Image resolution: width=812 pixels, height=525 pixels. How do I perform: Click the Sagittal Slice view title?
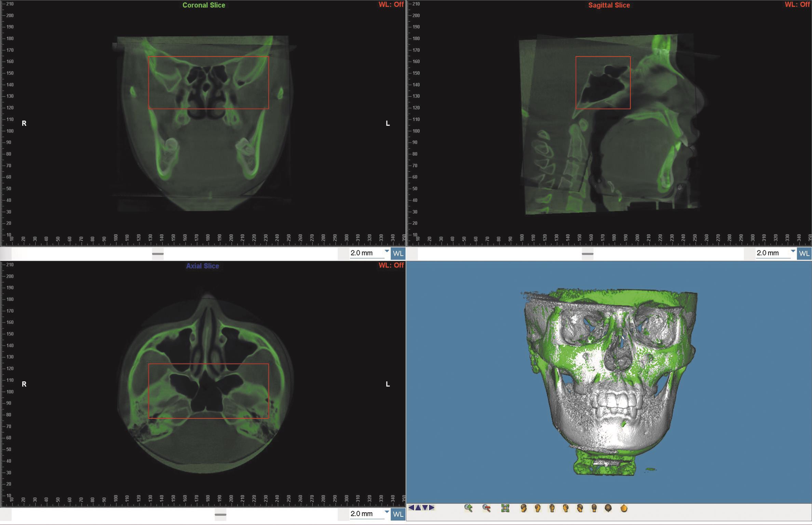coord(609,5)
